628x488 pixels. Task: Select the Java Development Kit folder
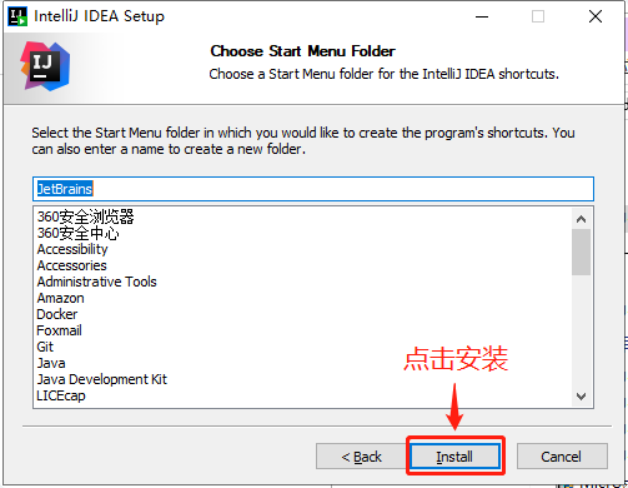[102, 379]
